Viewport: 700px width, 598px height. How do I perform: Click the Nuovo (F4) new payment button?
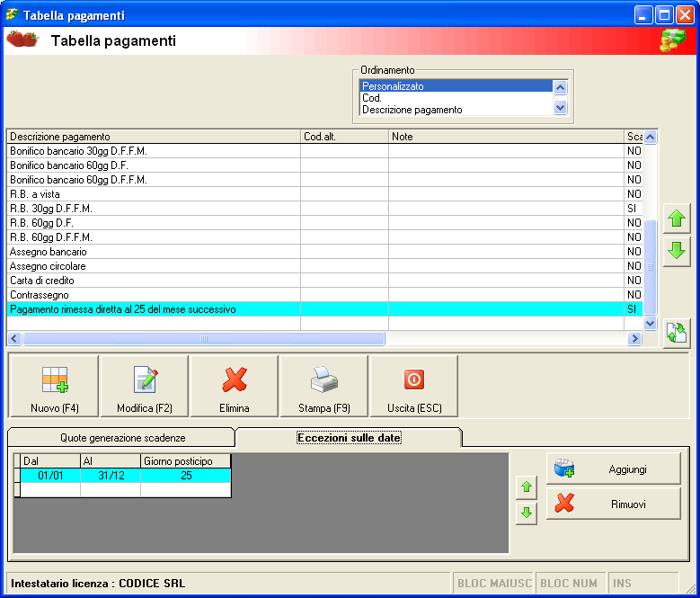54,387
